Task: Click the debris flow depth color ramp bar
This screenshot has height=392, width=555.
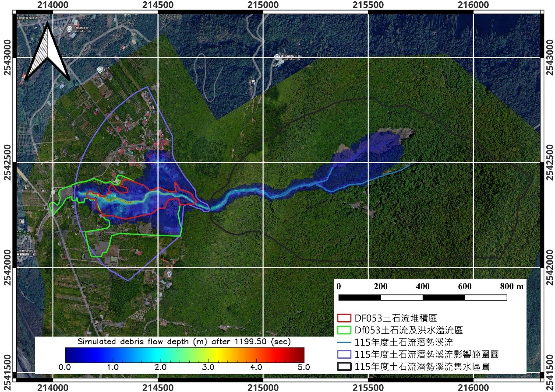Action: point(184,355)
